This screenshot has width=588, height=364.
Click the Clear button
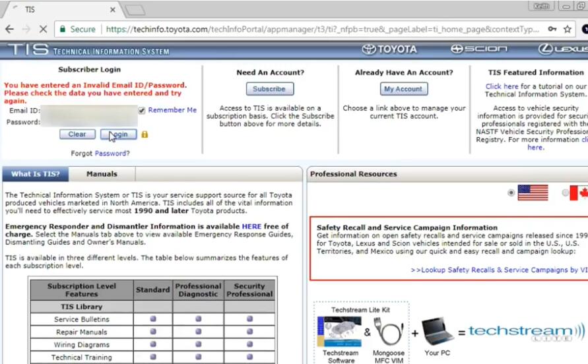tap(77, 135)
